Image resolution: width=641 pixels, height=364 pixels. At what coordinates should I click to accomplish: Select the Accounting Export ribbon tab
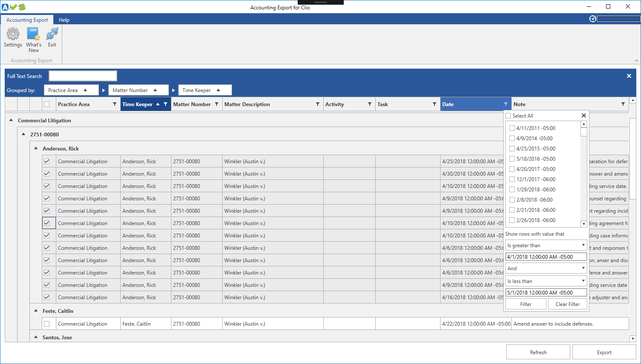tap(27, 20)
